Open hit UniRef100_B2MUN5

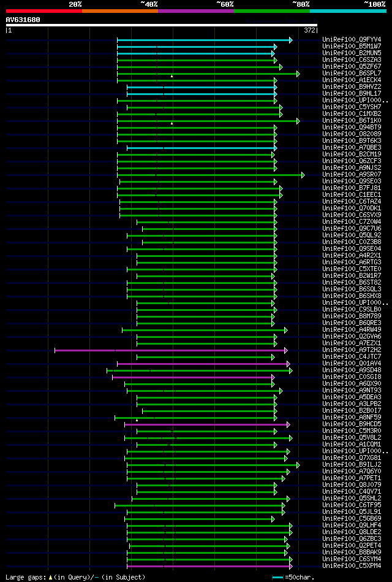point(352,53)
